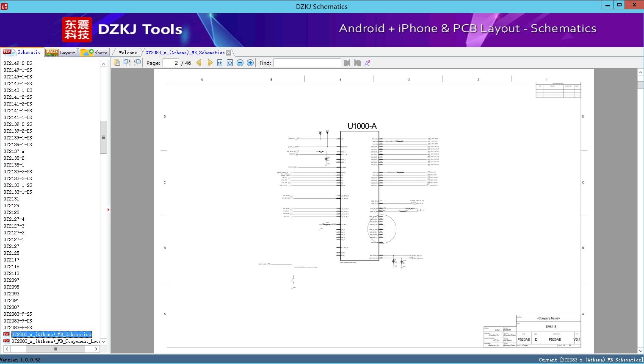Go to the previous page arrow
The height and width of the screenshot is (364, 644).
click(199, 63)
